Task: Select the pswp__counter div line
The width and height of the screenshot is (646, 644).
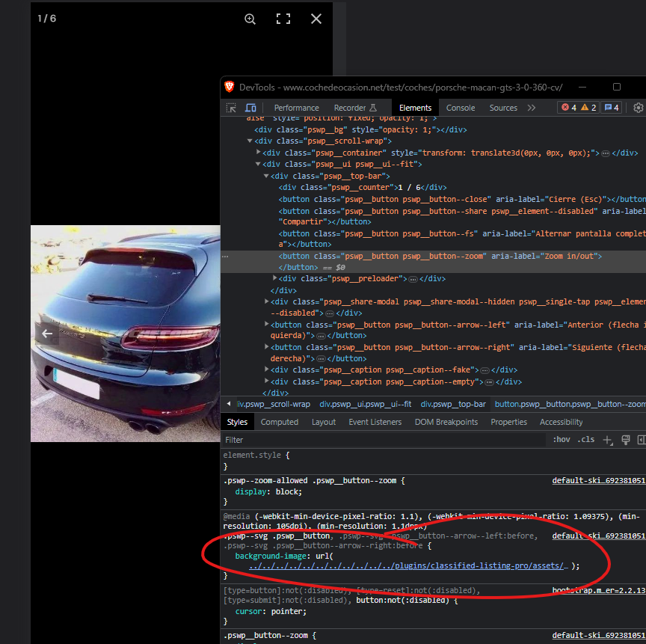Action: [363, 188]
